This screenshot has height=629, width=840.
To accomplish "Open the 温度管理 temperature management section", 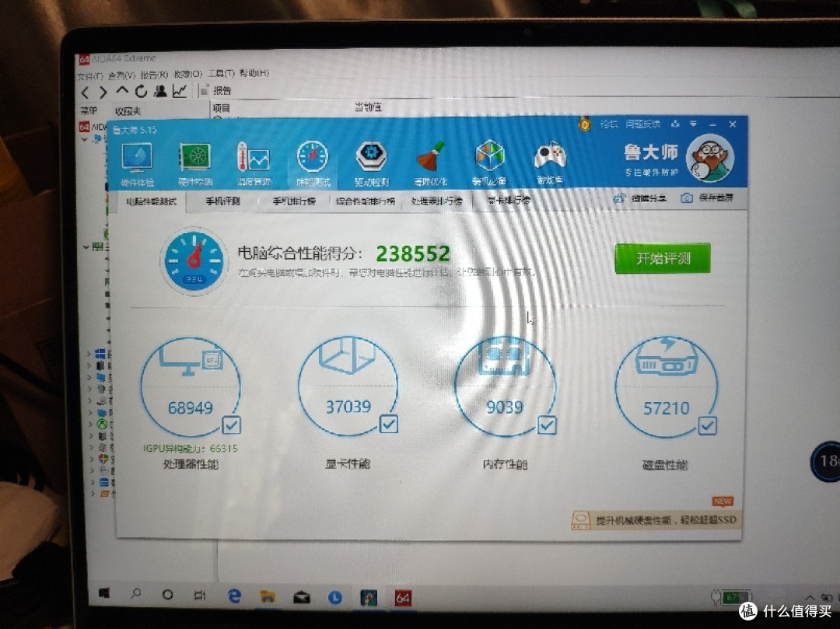I will [254, 165].
